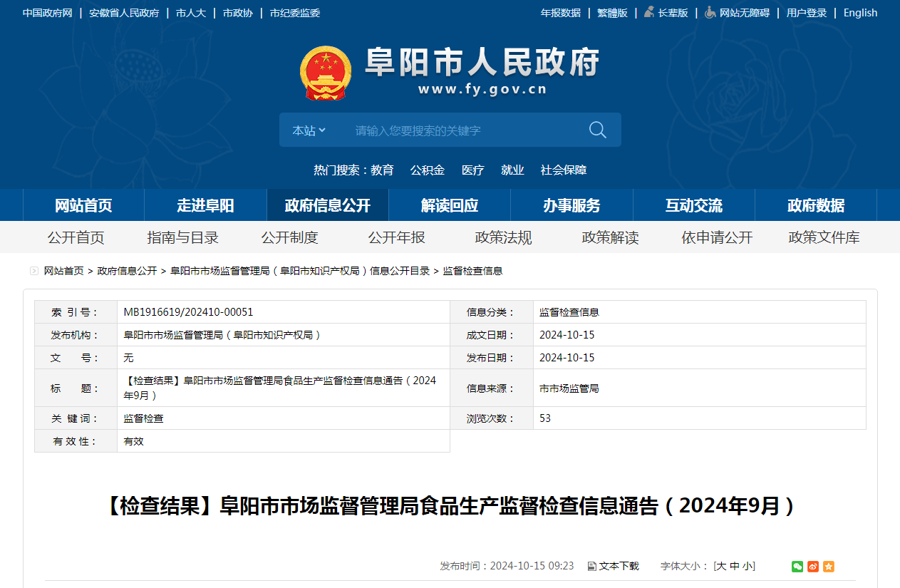This screenshot has width=900, height=588.
Task: Open the 本站 search scope dropdown
Action: coord(309,130)
